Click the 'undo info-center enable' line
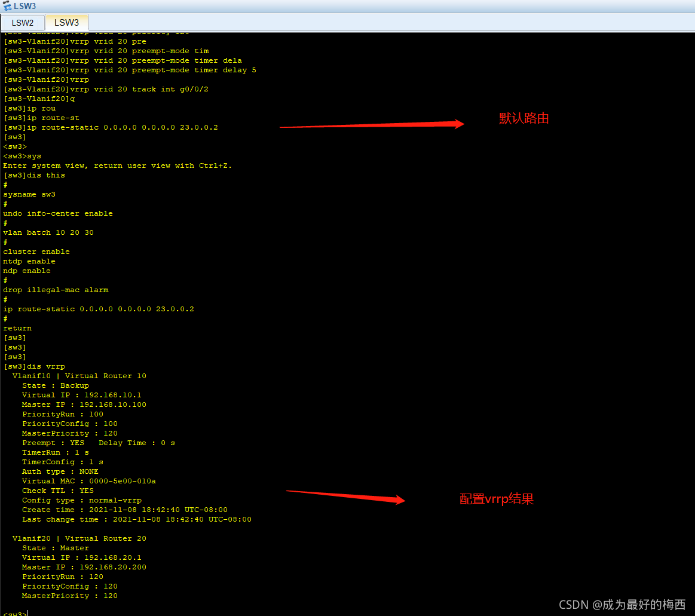695x616 pixels. (x=58, y=213)
